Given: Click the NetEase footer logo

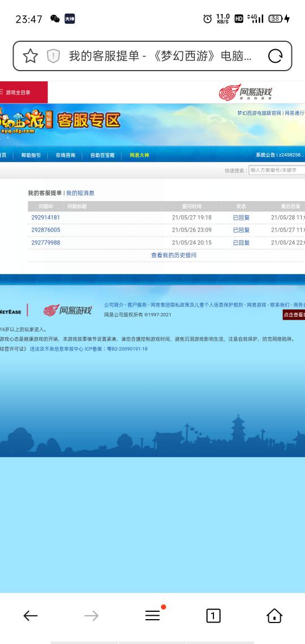Looking at the screenshot, I should [11, 312].
